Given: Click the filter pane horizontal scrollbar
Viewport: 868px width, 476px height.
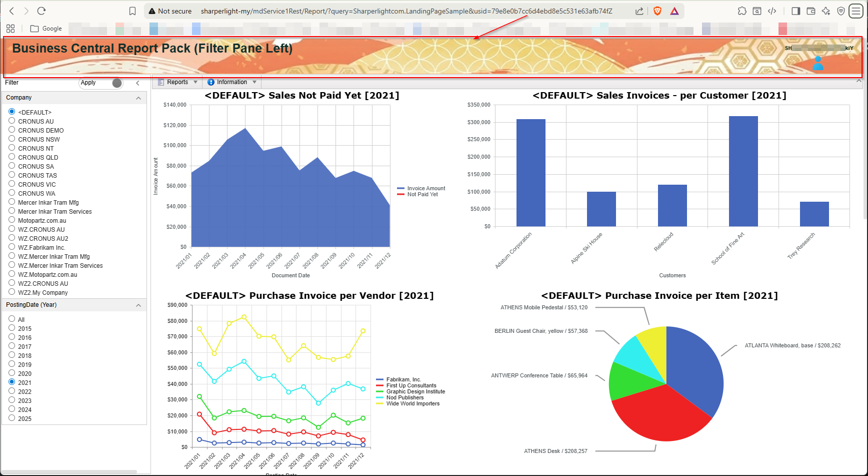Looking at the screenshot, I should (70, 471).
